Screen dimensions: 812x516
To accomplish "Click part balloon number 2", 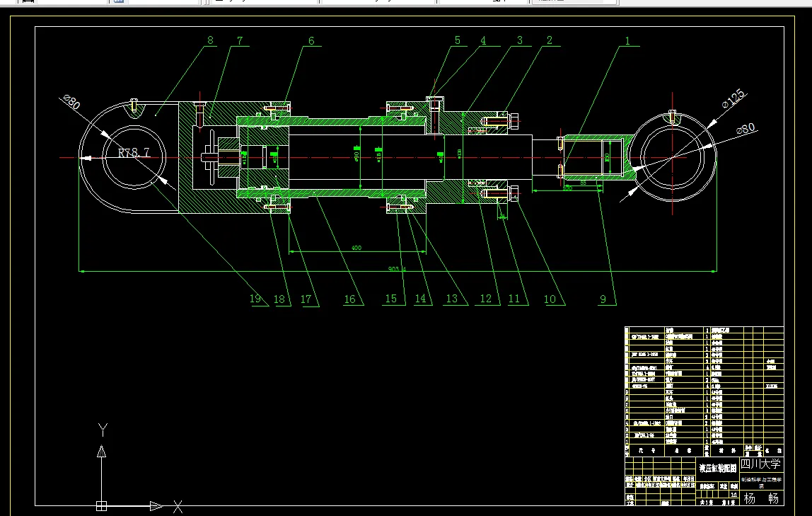I will click(550, 40).
